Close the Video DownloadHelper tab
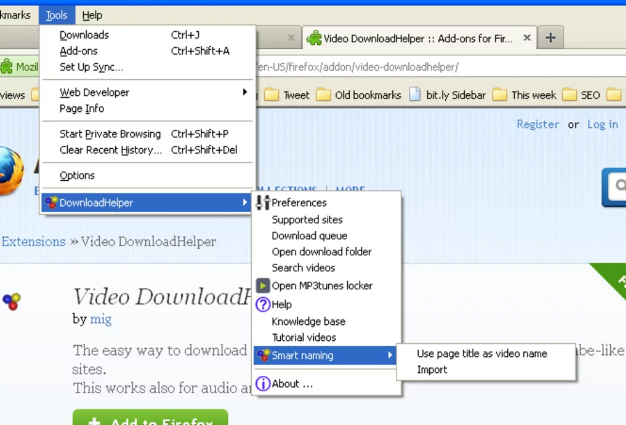This screenshot has width=626, height=425. tap(527, 38)
